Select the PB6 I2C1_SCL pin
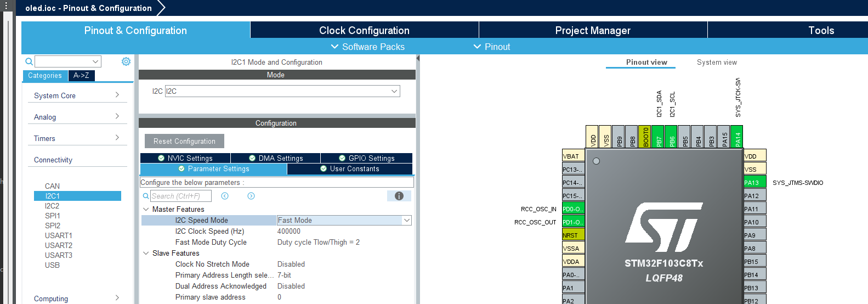The image size is (868, 304). point(671,137)
